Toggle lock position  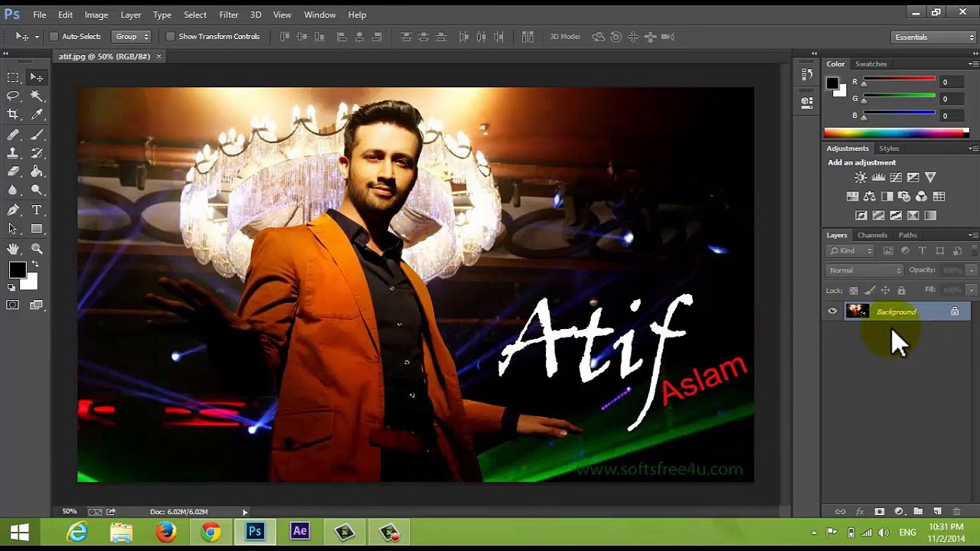pos(885,291)
